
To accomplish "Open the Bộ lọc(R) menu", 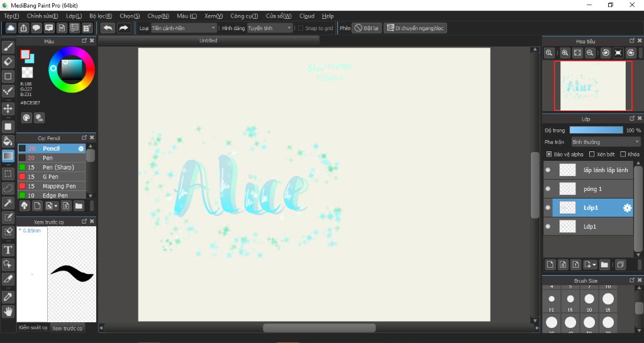I will coord(101,16).
